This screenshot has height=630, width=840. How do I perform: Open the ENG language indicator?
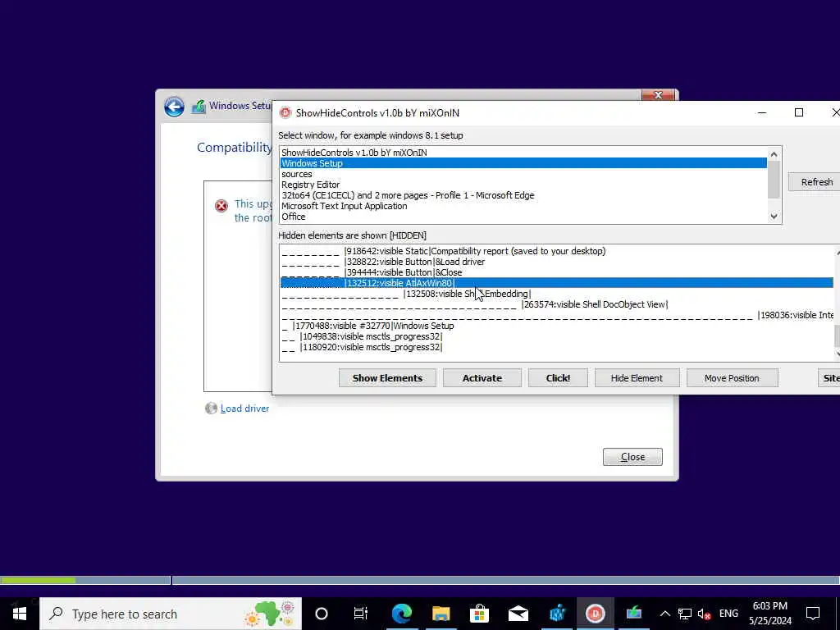[x=728, y=614]
